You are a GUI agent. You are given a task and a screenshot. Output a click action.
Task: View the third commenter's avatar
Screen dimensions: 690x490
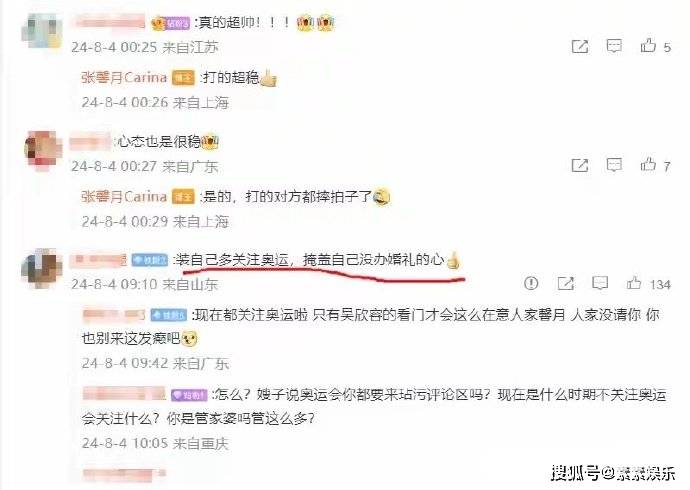coord(40,268)
